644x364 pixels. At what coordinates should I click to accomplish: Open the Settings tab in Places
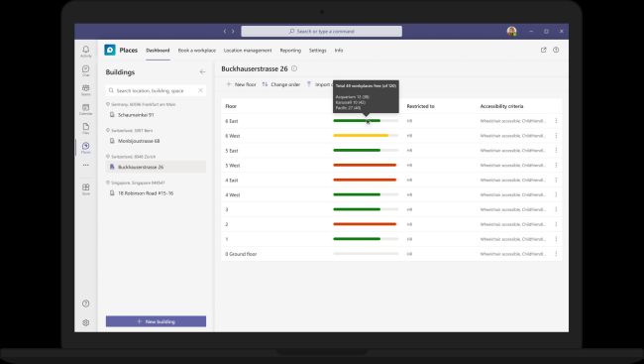[317, 51]
